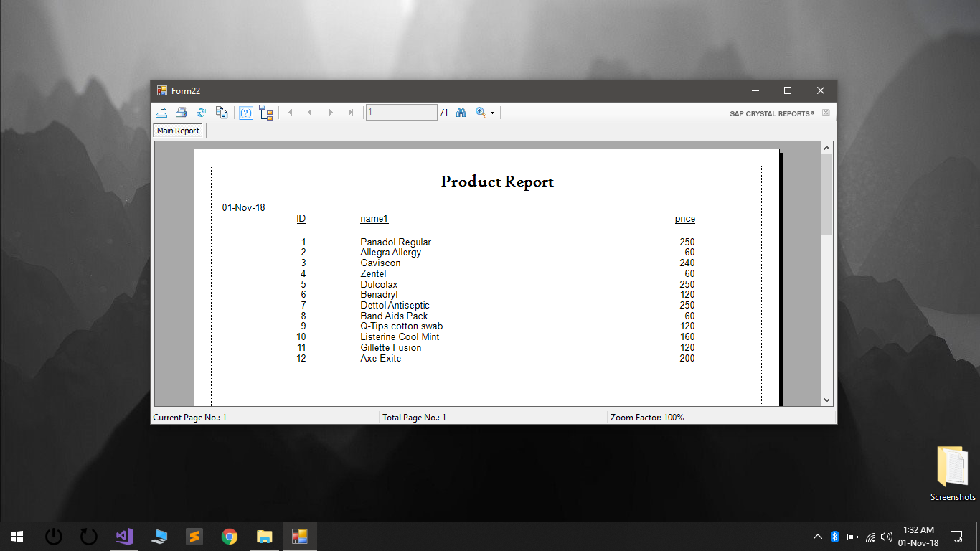Click the Bluetooth tray icon
Image resolution: width=980 pixels, height=551 pixels.
(835, 537)
